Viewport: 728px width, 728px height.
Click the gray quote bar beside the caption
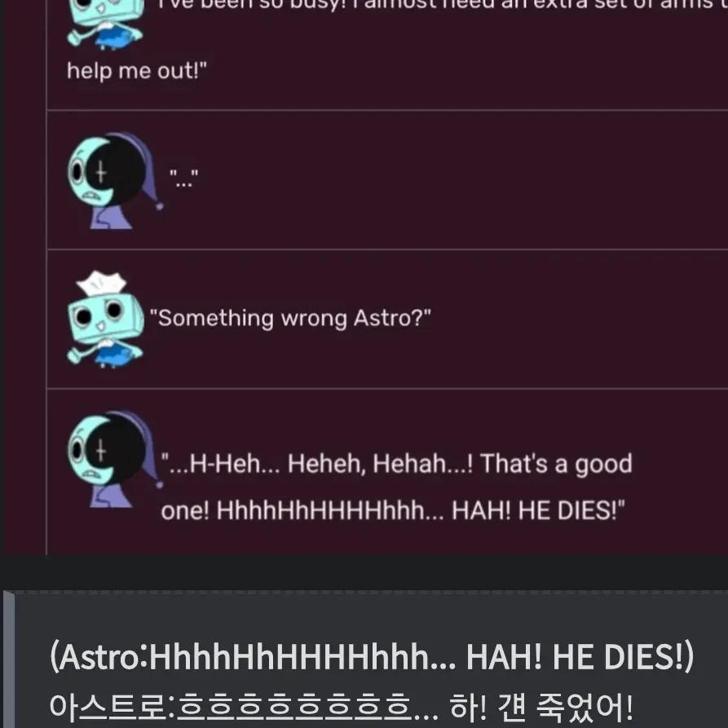tap(9, 660)
